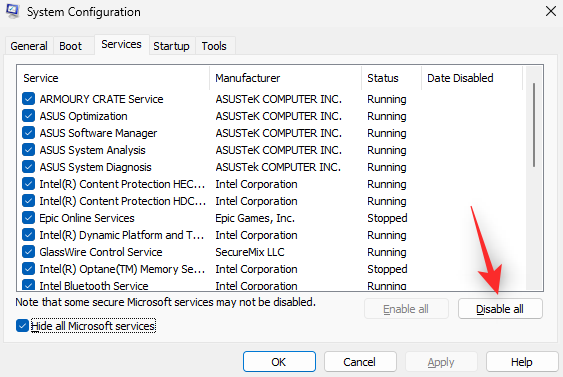
Task: Close the System Configuration window
Action: [550, 11]
